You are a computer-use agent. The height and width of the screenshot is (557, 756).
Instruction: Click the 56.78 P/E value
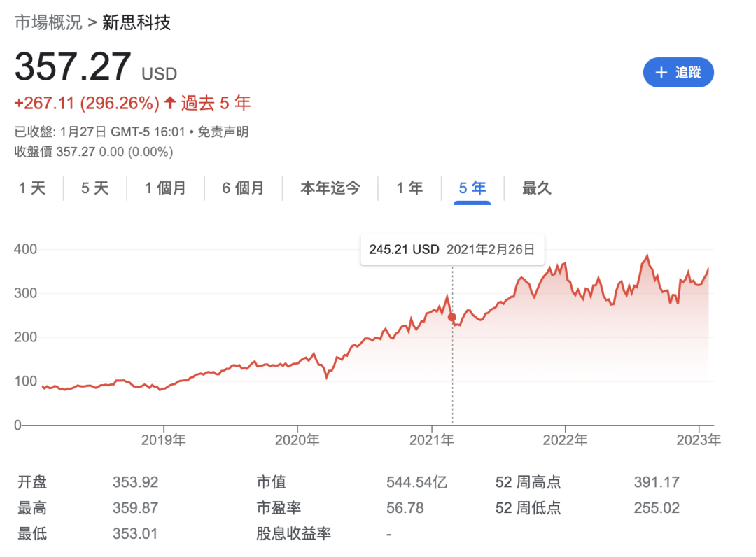point(405,508)
